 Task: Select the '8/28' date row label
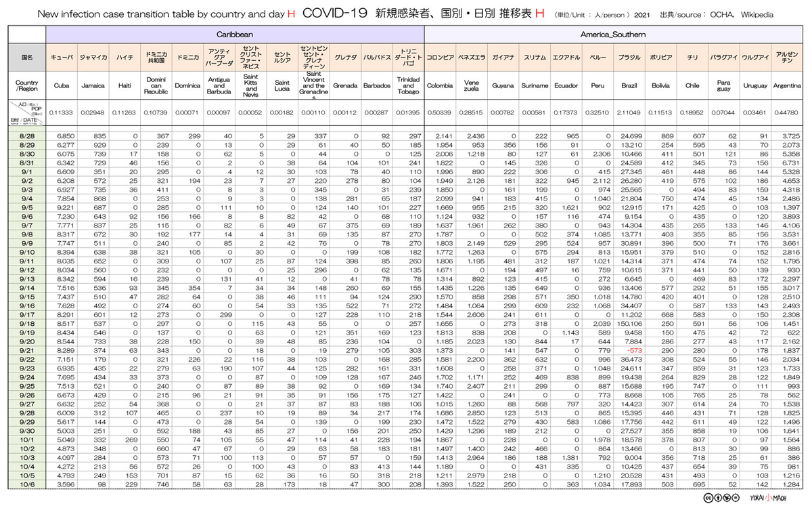tap(27, 136)
